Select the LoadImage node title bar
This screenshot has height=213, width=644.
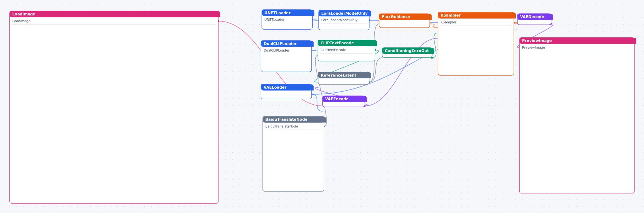[115, 14]
